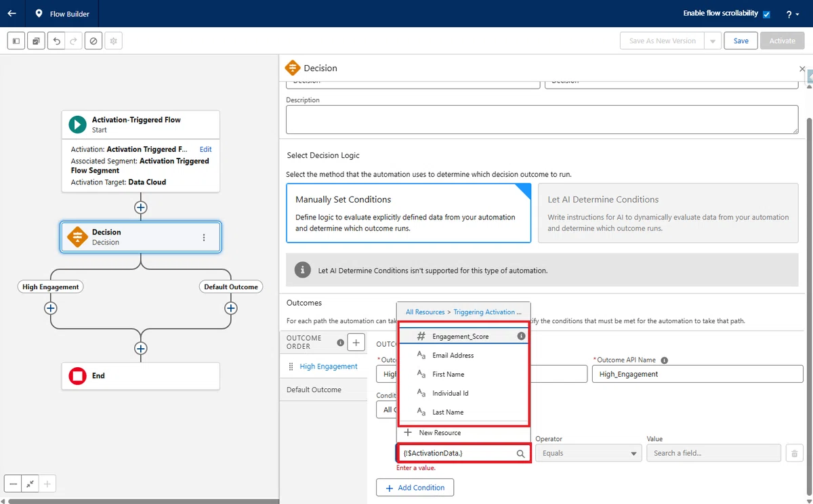This screenshot has width=813, height=504.
Task: Click the info icon in AI notice
Action: pyautogui.click(x=303, y=270)
